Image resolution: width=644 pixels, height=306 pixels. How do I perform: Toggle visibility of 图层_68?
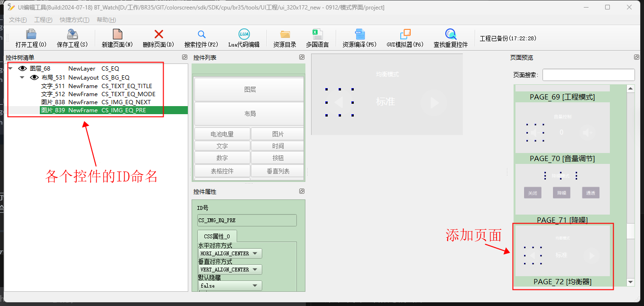pyautogui.click(x=22, y=69)
